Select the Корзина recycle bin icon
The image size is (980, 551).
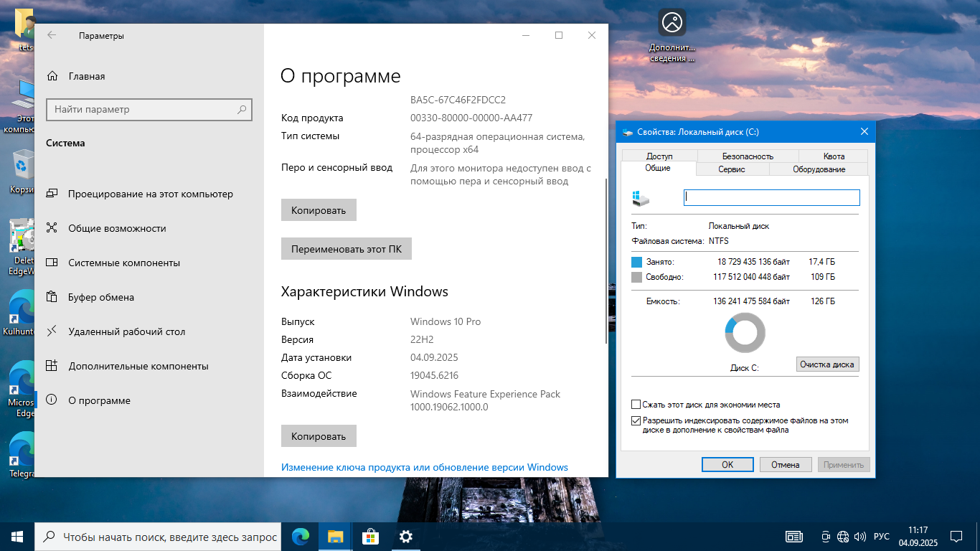23,172
